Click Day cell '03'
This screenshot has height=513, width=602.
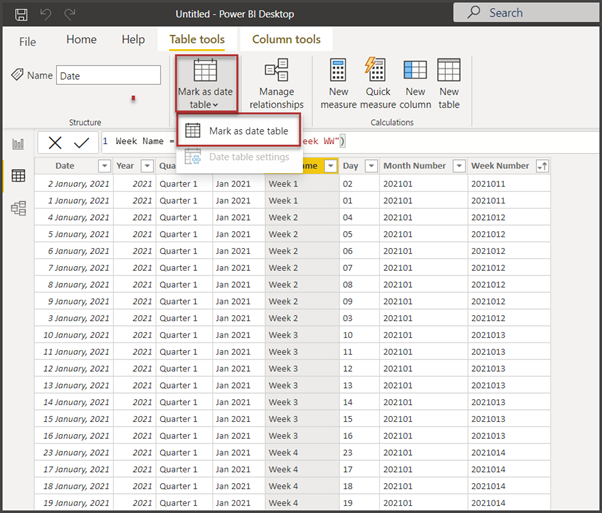point(360,318)
